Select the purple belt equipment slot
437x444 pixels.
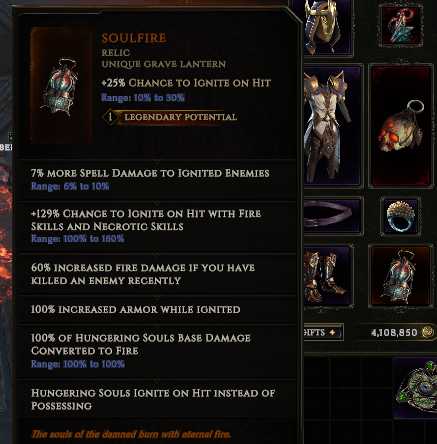click(x=333, y=215)
